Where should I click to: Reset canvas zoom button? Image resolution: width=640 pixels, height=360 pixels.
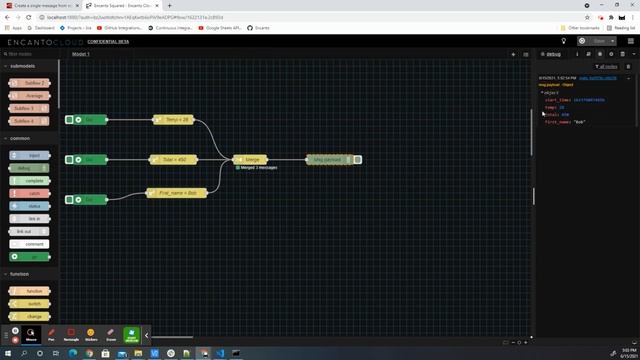(x=519, y=342)
